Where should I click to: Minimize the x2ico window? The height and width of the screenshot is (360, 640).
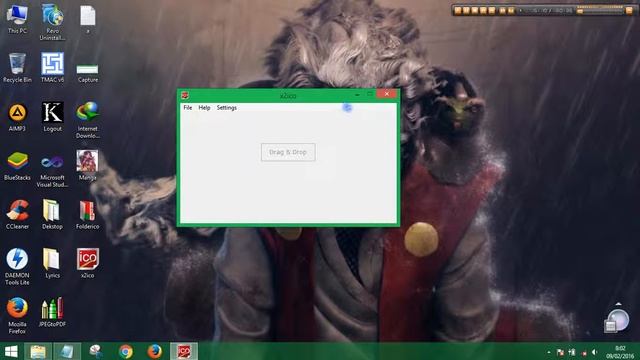pyautogui.click(x=358, y=94)
